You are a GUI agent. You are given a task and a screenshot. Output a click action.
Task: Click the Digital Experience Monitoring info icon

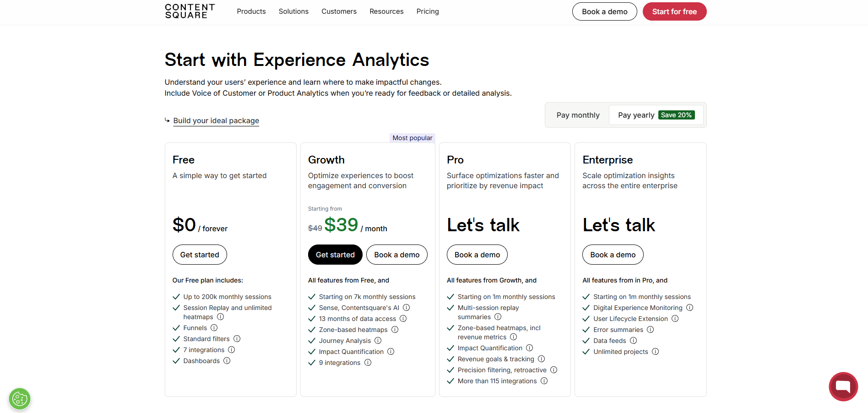click(689, 308)
